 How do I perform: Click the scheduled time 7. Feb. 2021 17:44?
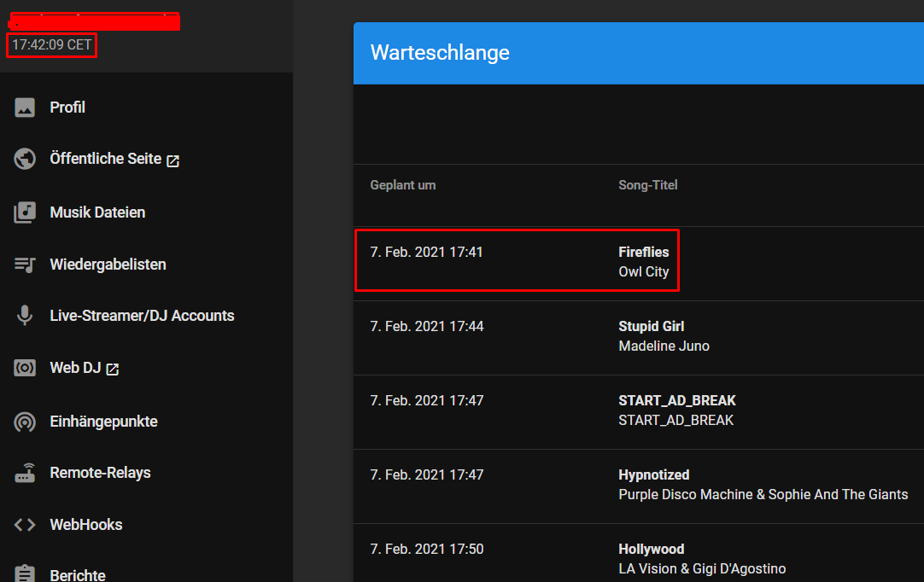tap(427, 326)
